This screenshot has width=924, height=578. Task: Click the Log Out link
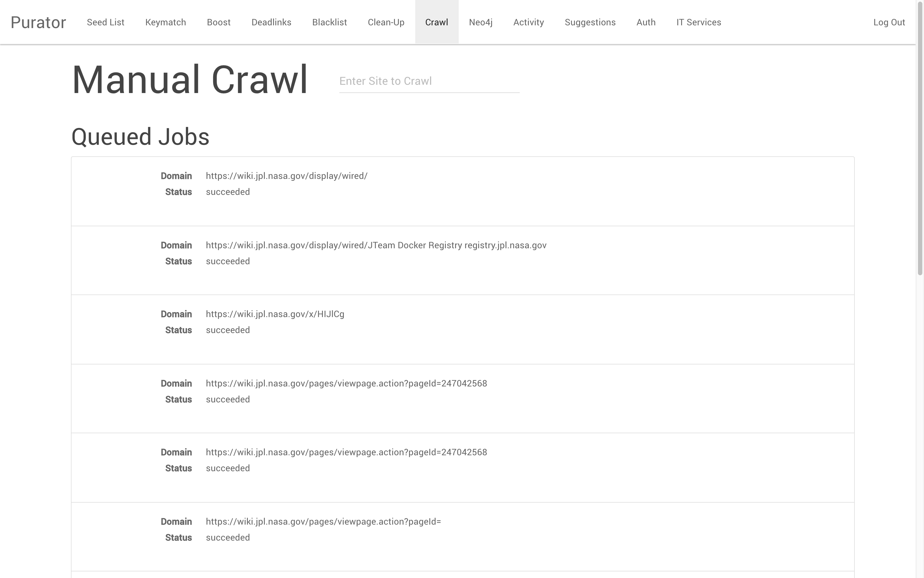click(889, 22)
